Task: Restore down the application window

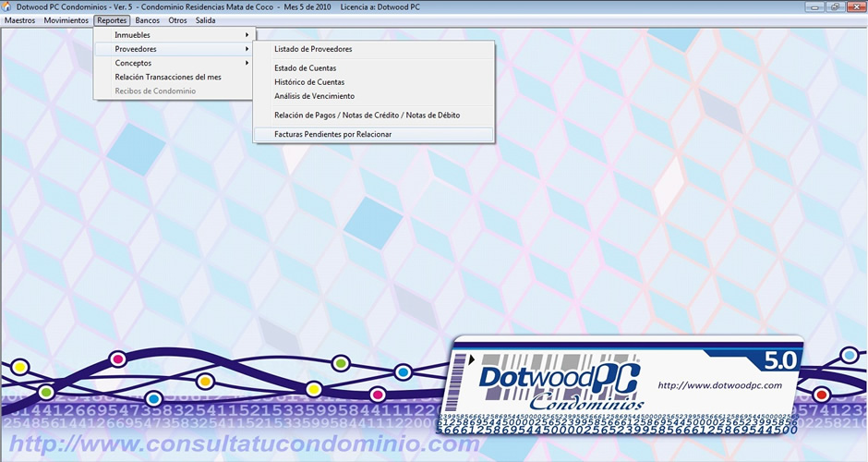Action: tap(834, 7)
